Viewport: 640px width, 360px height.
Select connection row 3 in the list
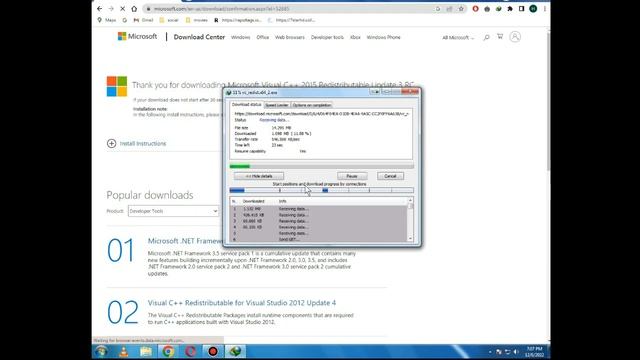point(318,221)
